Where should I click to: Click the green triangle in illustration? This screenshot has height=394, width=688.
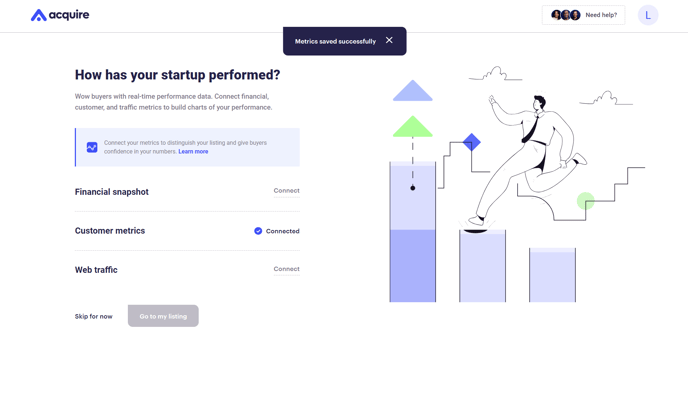pyautogui.click(x=412, y=127)
